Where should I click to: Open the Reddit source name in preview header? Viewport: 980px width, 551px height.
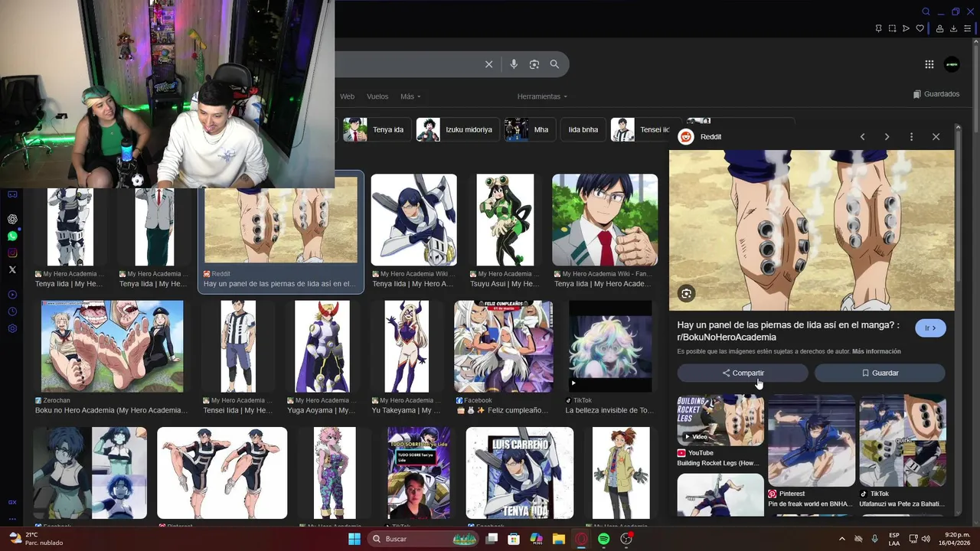click(x=710, y=137)
